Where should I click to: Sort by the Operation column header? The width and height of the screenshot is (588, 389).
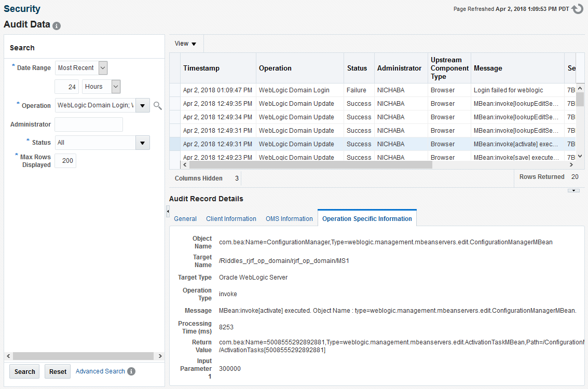tap(300, 68)
